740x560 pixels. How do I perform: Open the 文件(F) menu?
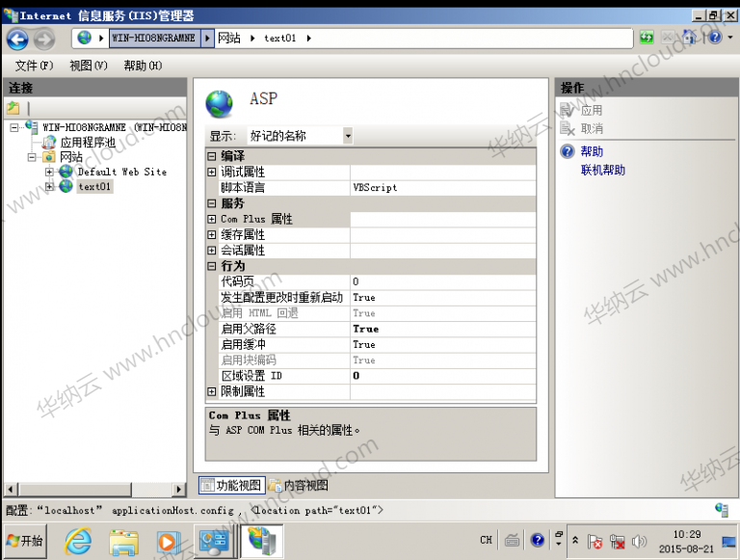(34, 66)
